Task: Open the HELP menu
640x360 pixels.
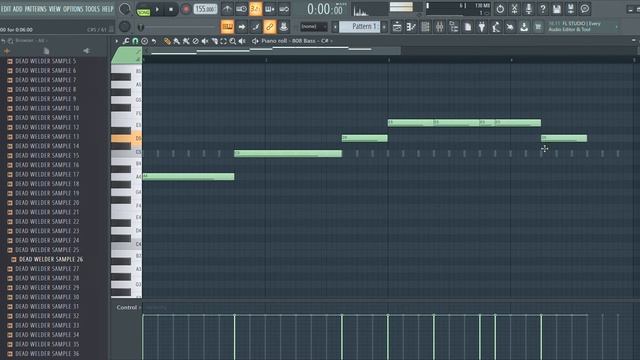Action: pos(107,9)
